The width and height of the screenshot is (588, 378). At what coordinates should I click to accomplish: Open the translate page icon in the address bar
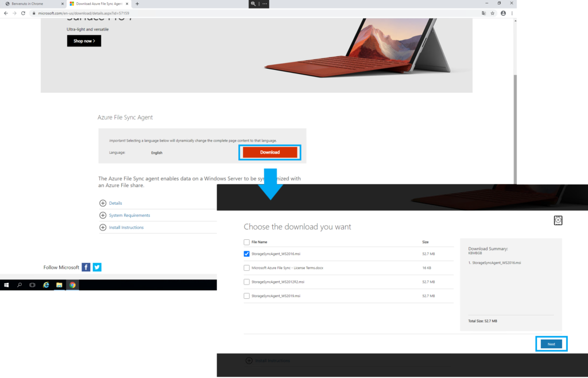pyautogui.click(x=483, y=13)
